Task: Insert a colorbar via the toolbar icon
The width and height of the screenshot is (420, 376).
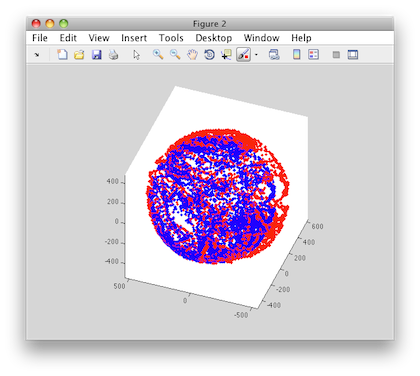Action: 296,54
